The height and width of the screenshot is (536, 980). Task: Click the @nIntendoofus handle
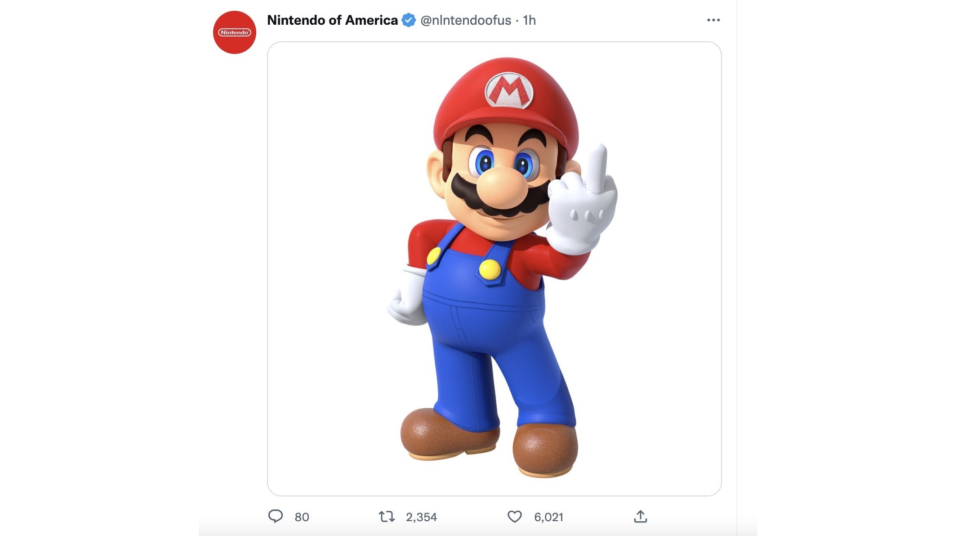pos(466,20)
